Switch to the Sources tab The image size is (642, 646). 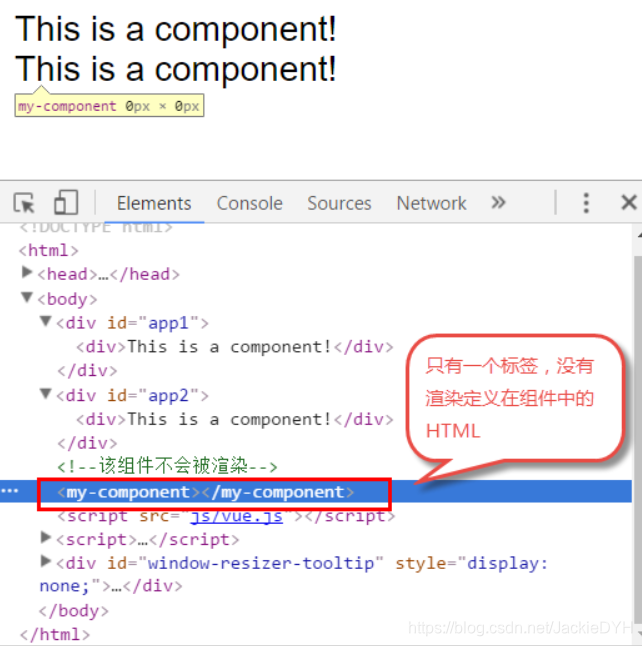tap(339, 203)
